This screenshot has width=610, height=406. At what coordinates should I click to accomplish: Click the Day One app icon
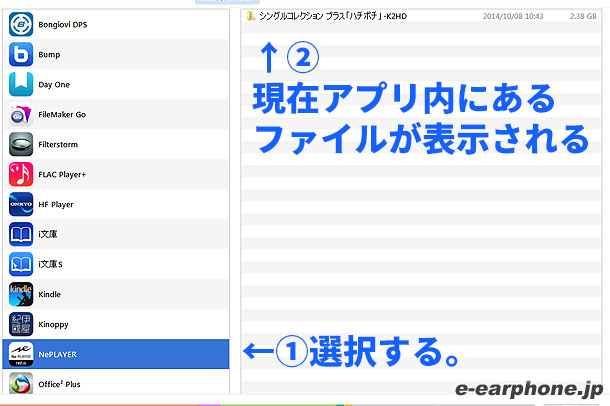(21, 84)
